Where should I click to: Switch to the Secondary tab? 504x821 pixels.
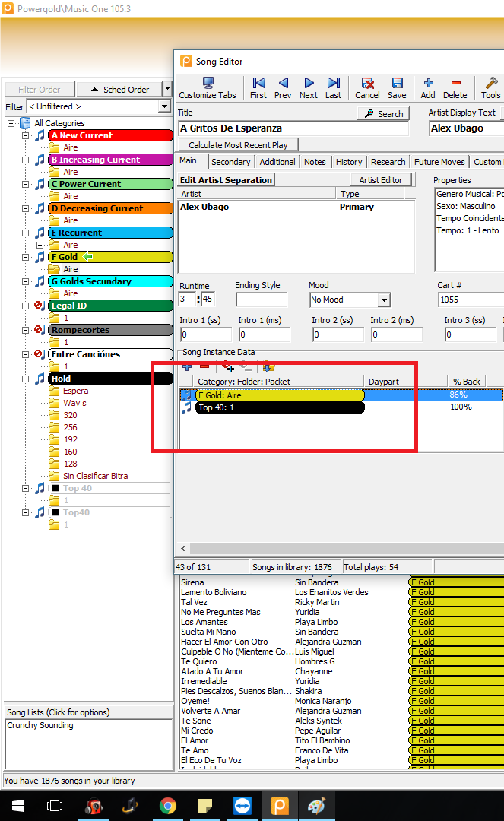coord(231,162)
